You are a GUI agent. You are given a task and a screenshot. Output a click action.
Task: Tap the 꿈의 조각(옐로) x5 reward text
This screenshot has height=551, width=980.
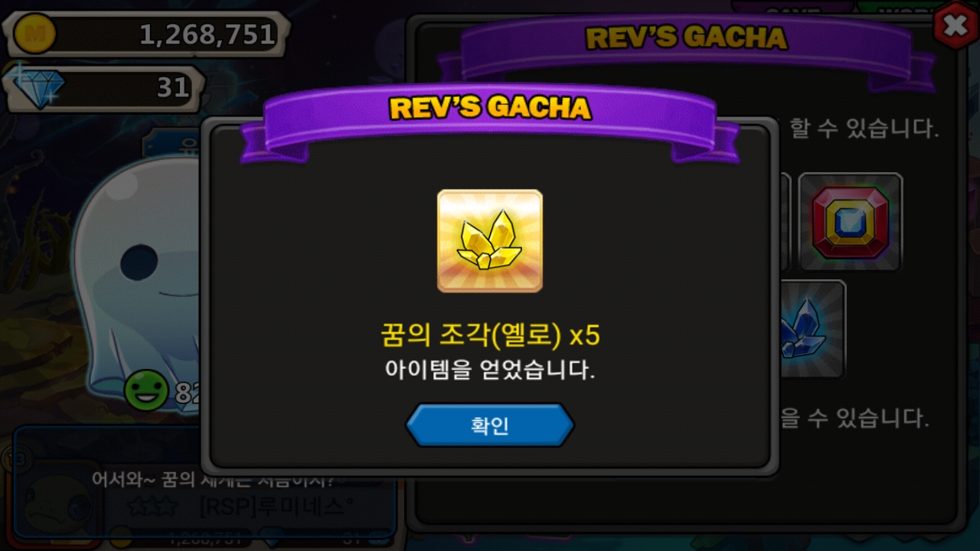(x=490, y=334)
